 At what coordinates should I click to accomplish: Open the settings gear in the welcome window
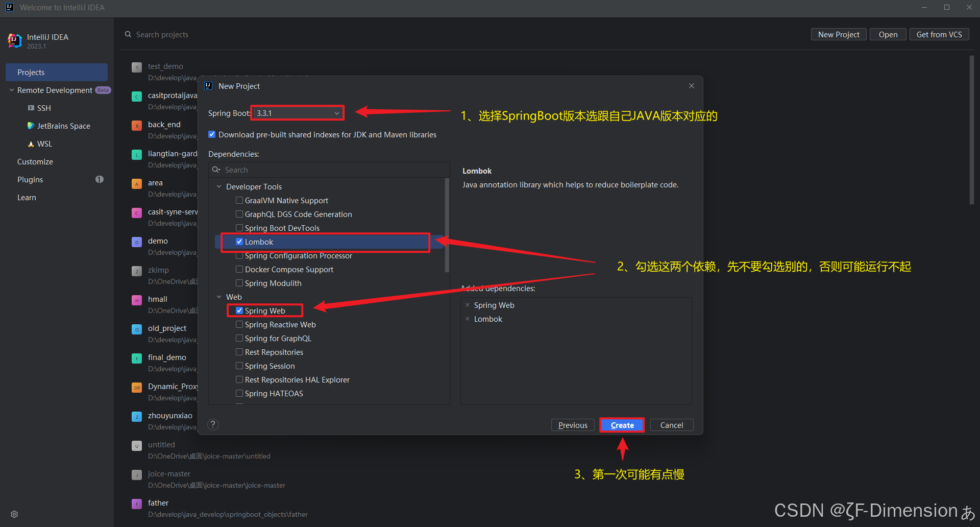pyautogui.click(x=14, y=514)
